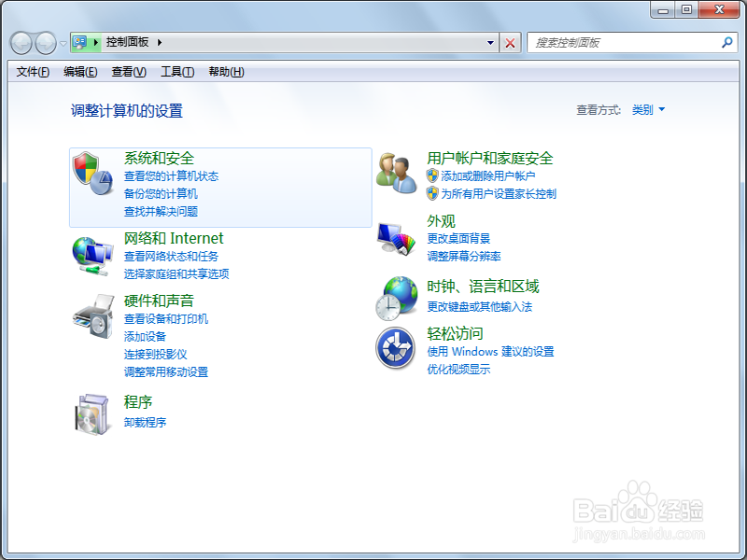Click the Ease of Access blue icon
The image size is (747, 560).
pyautogui.click(x=395, y=348)
